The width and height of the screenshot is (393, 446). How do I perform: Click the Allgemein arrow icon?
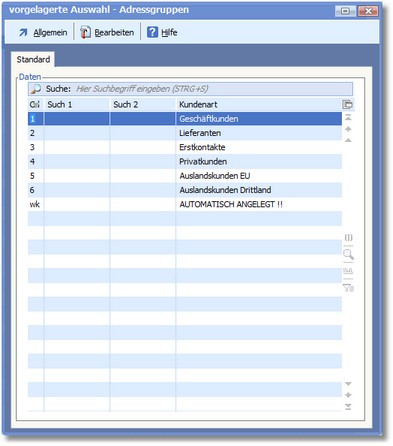[23, 32]
